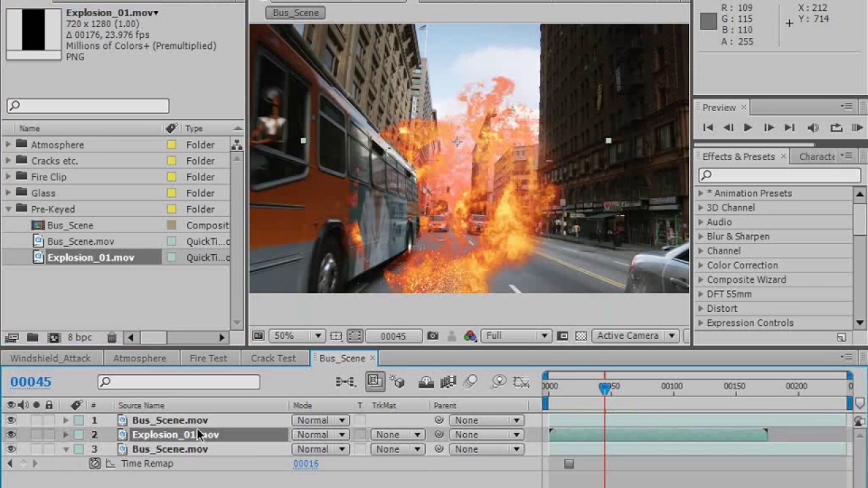Expand the Fire Clip folder
The height and width of the screenshot is (488, 868).
pyautogui.click(x=8, y=177)
